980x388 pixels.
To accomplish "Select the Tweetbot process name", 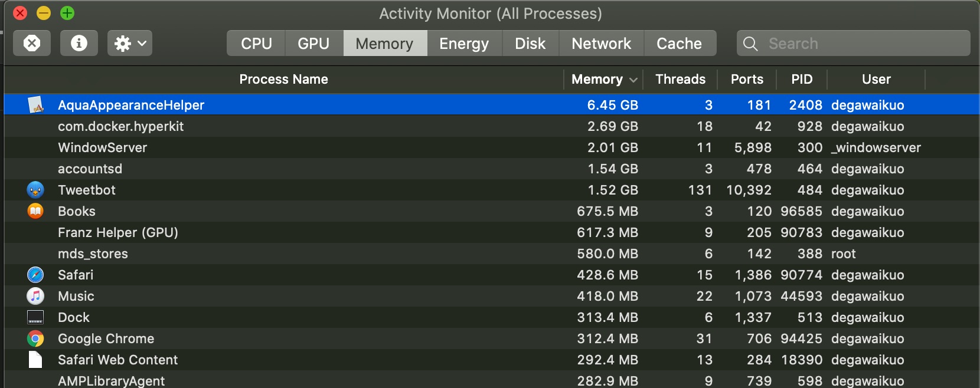I will 87,190.
